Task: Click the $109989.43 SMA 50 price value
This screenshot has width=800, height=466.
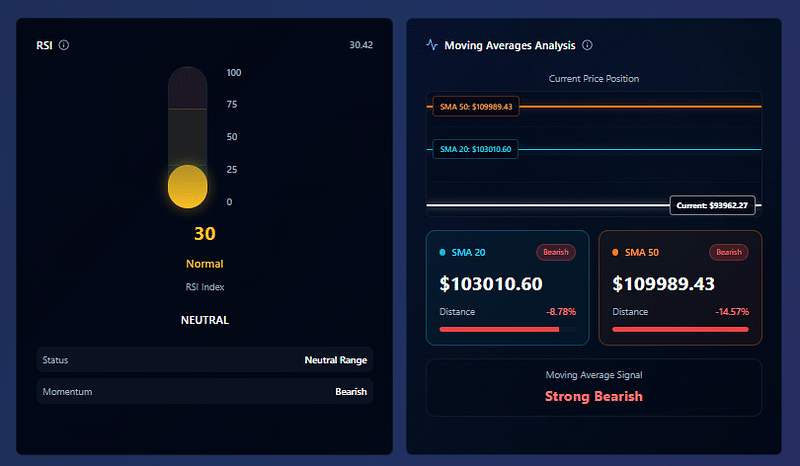Action: 663,284
